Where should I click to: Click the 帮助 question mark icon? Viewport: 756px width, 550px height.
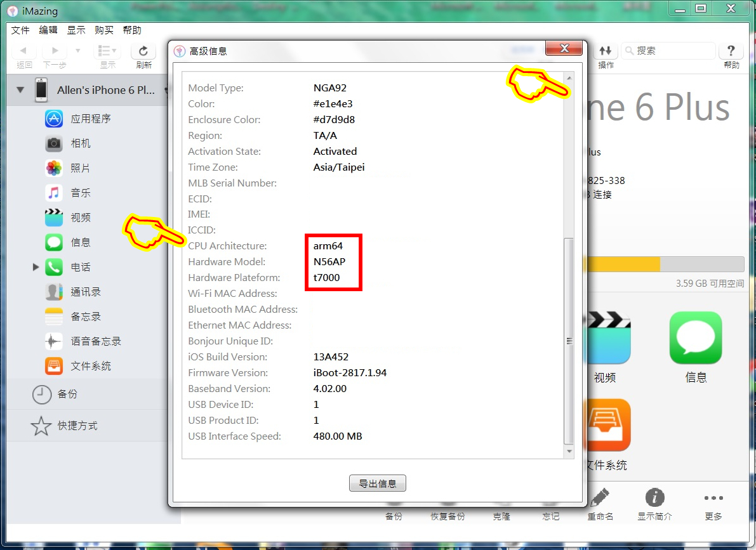click(731, 51)
